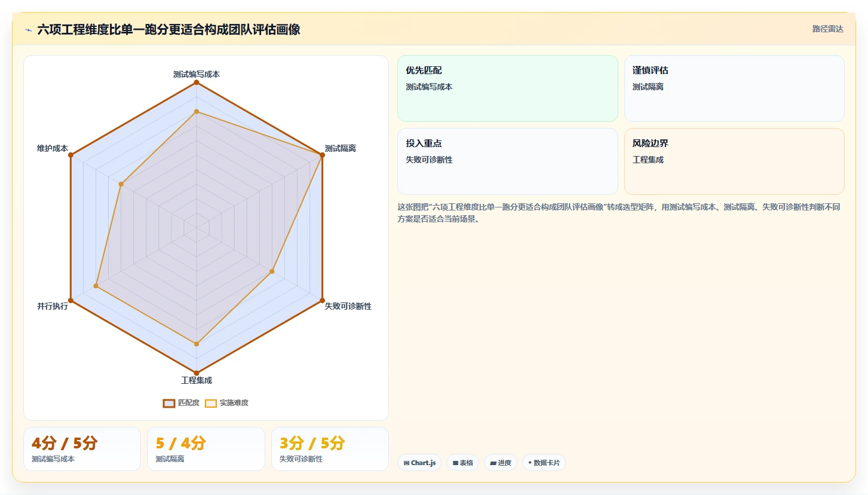Click 测试编写成本 text in 优先匹配 card
Viewport: 868px width, 495px height.
click(430, 87)
